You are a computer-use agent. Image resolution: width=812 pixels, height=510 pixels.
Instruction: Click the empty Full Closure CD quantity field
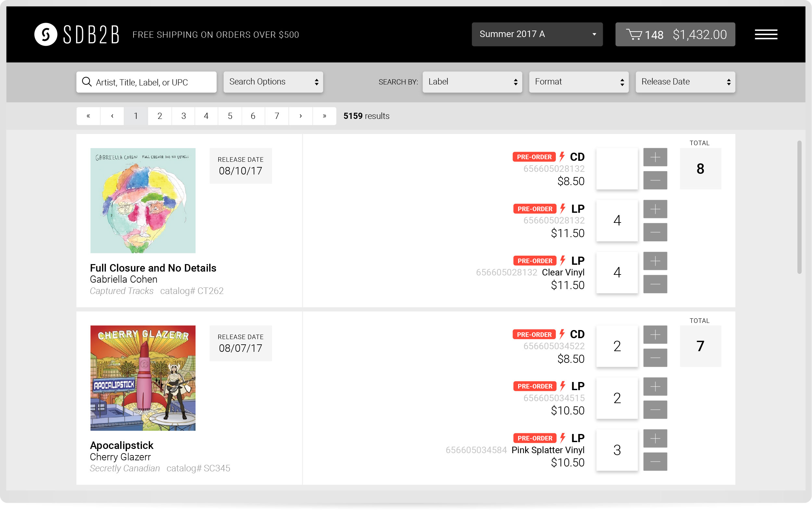617,169
